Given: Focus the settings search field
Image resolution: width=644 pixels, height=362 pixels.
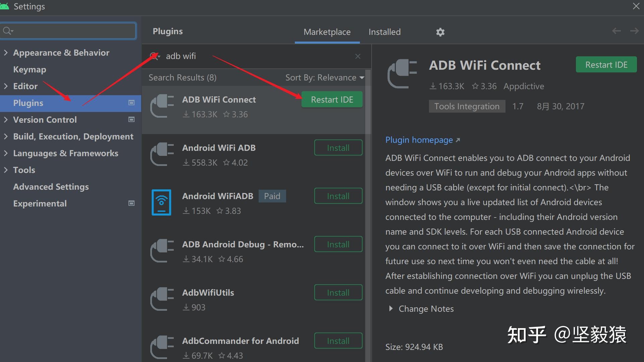Looking at the screenshot, I should (x=72, y=31).
